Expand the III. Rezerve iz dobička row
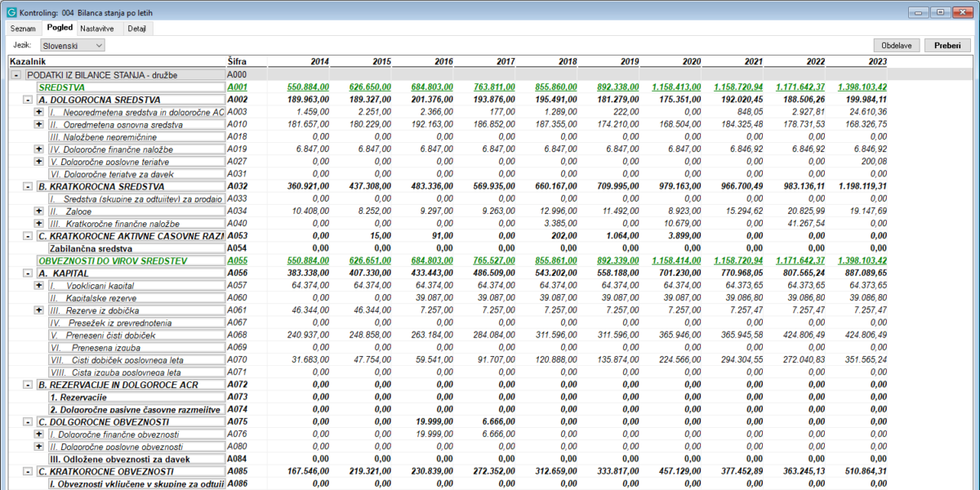Screen dimensions: 980x490 (x=38, y=310)
